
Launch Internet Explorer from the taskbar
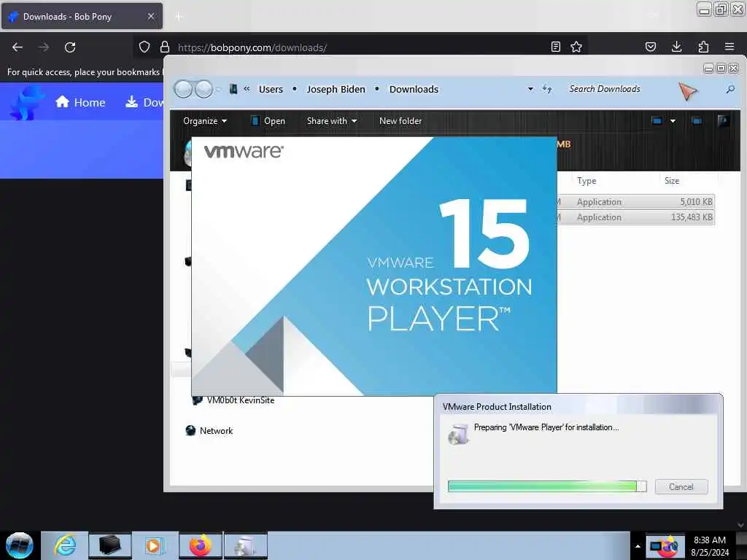coord(65,545)
